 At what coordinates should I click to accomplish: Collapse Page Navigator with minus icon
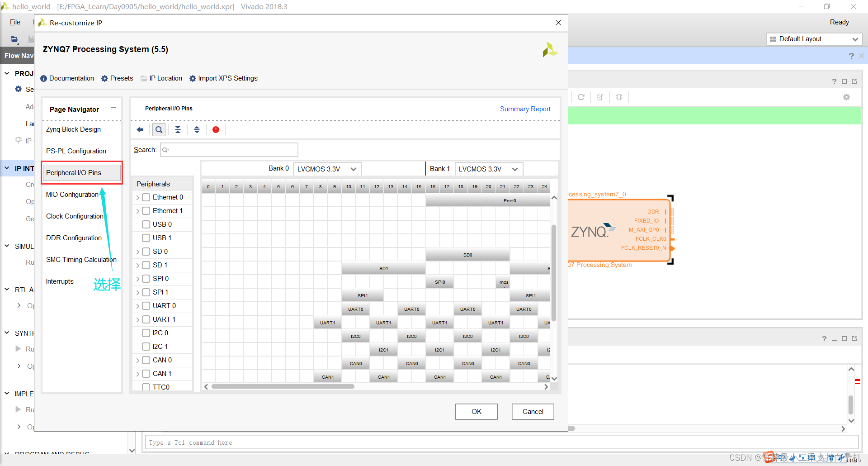pyautogui.click(x=113, y=108)
